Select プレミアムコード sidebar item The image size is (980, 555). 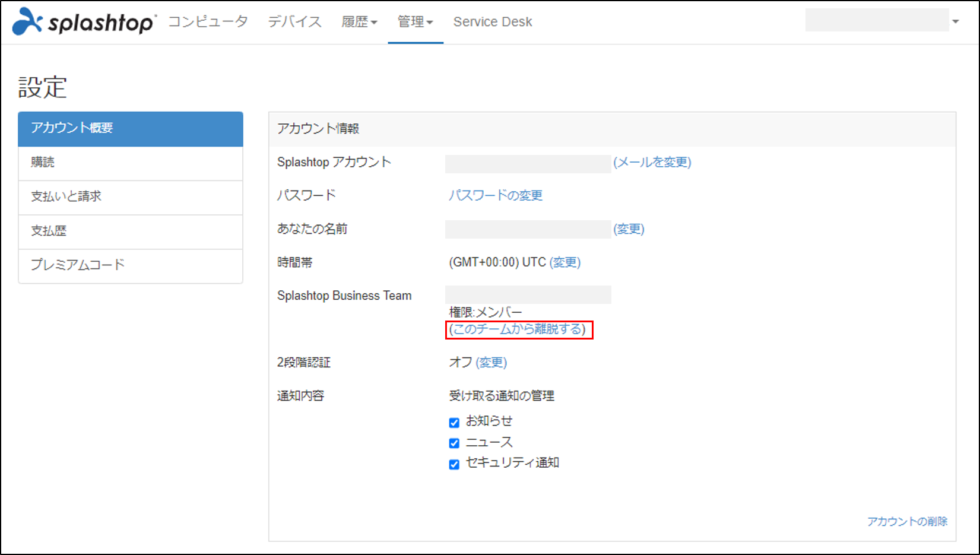(131, 266)
